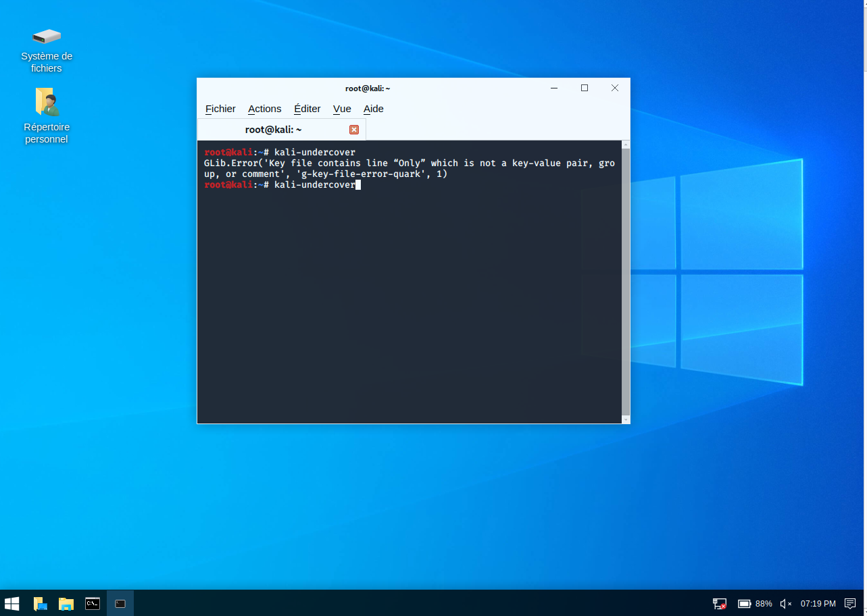The image size is (867, 616).
Task: Open Système de fichiers desktop icon
Action: [47, 48]
